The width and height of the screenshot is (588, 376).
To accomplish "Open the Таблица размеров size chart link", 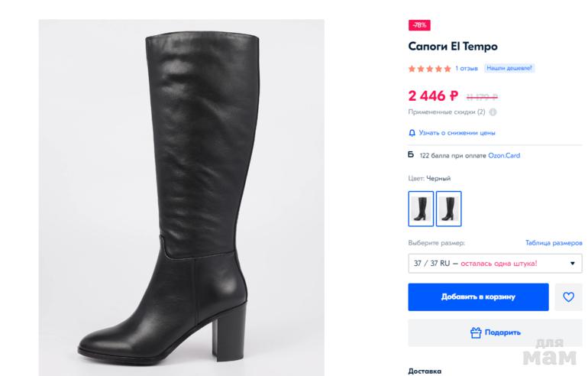I will 554,243.
